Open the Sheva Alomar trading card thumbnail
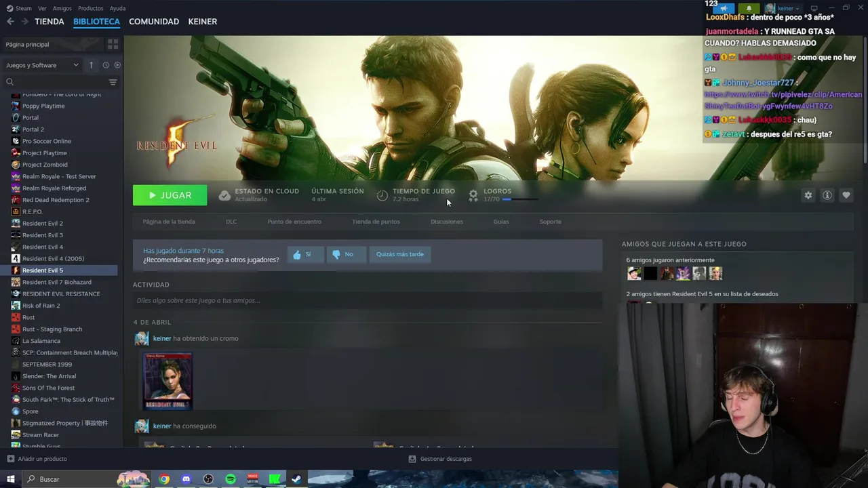This screenshot has height=488, width=868. tap(167, 381)
